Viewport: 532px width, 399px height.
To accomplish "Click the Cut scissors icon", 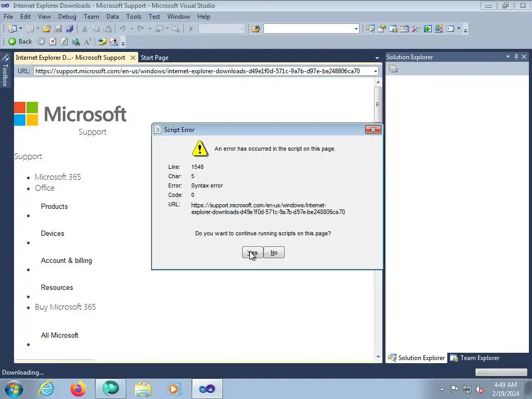I will tap(85, 29).
